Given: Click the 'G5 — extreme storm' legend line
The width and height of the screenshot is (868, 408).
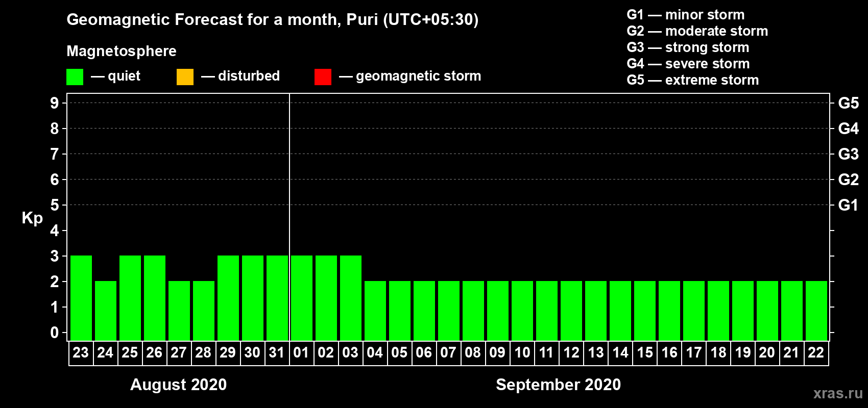Looking at the screenshot, I should coord(692,80).
